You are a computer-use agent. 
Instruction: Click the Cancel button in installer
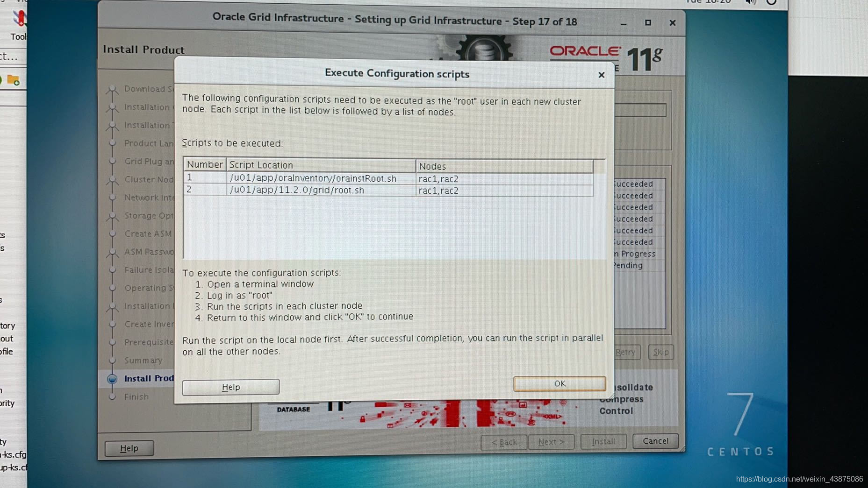click(x=655, y=441)
